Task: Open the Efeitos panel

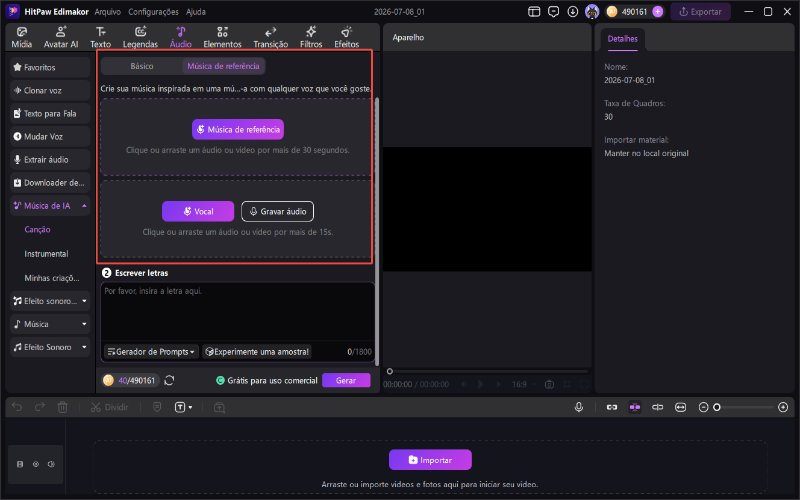Action: [x=346, y=37]
